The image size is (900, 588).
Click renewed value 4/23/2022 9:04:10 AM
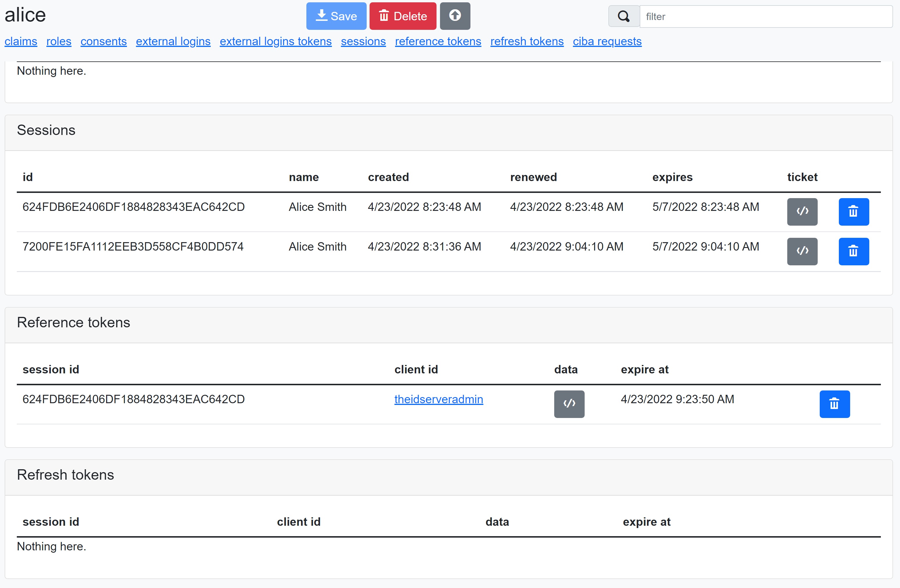tap(566, 246)
